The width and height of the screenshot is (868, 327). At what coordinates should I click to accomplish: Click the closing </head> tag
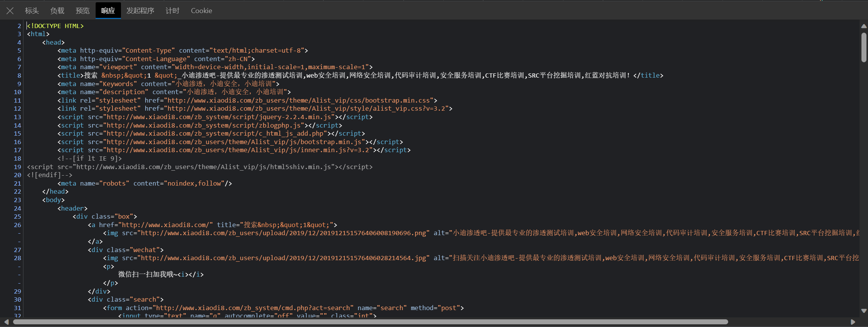click(x=55, y=191)
